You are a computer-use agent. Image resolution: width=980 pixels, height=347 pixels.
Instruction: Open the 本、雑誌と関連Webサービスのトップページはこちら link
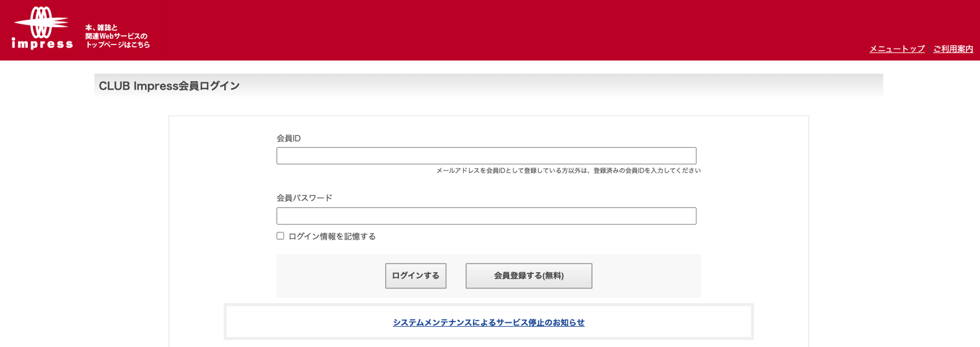click(x=117, y=36)
